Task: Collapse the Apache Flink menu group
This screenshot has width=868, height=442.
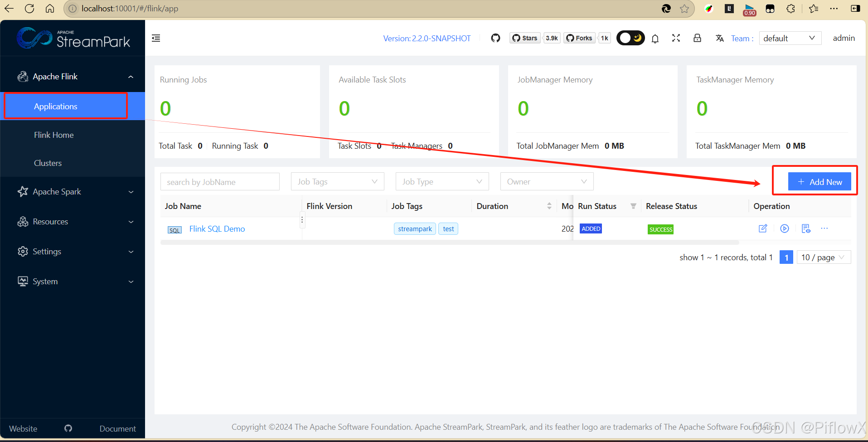Action: pos(73,77)
